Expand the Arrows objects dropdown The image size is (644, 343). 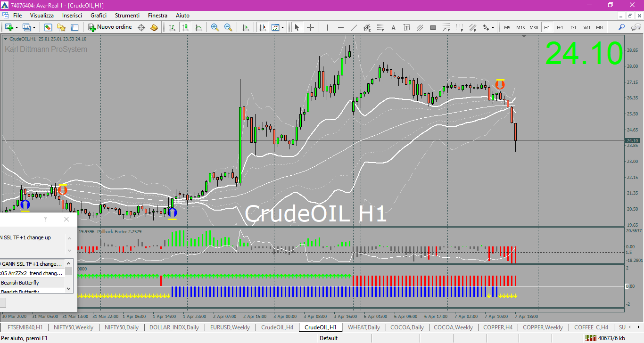point(493,27)
